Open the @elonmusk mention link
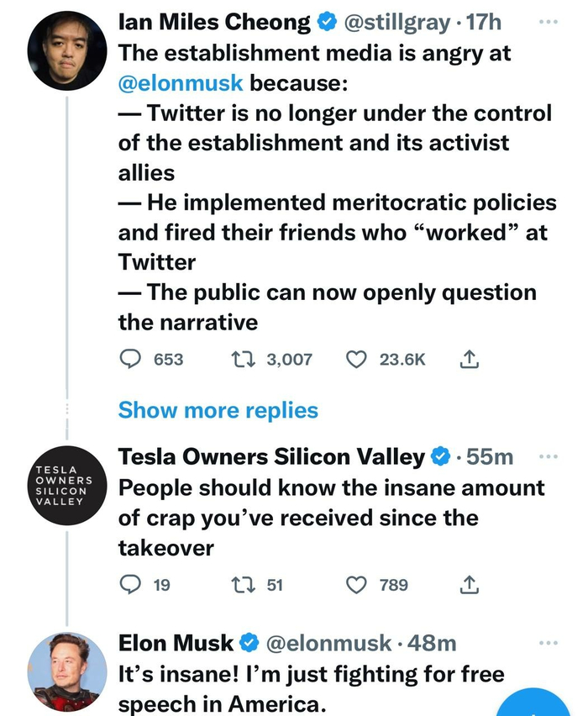Viewport: 588px width, 716px height. (x=181, y=83)
